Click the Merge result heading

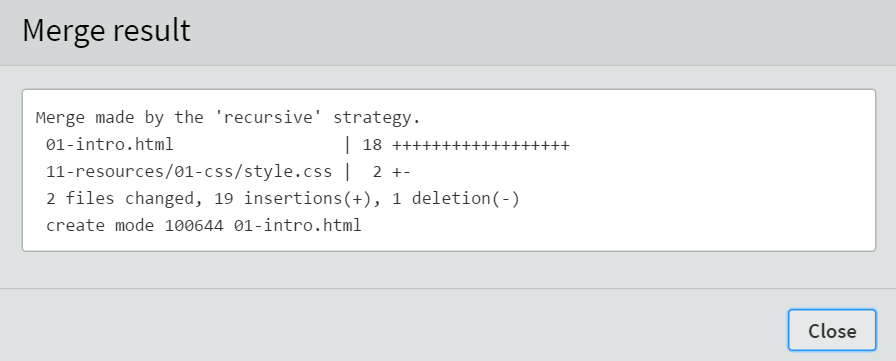[x=106, y=30]
